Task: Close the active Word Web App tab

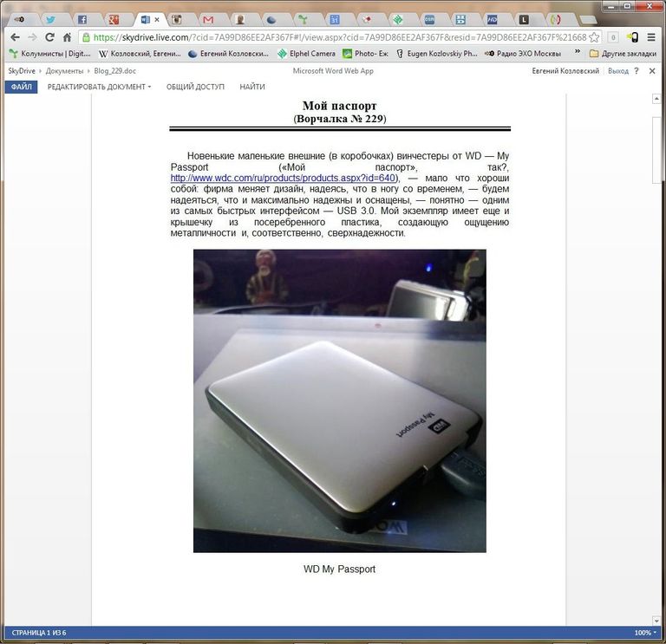Action: point(157,20)
